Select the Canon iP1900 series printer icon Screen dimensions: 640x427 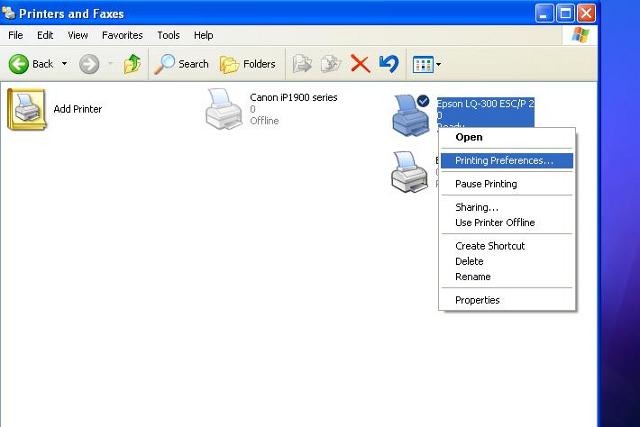tap(224, 109)
